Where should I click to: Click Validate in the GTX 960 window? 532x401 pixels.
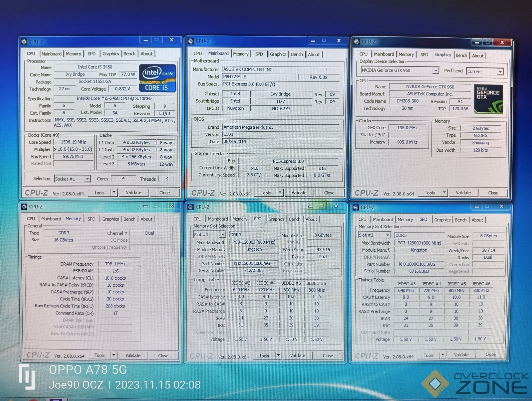463,192
